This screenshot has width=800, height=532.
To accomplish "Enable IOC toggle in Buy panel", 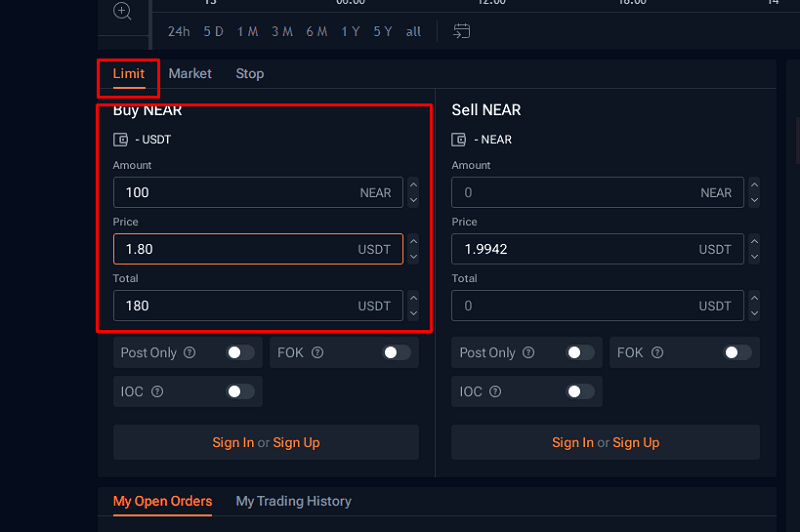I will (240, 392).
